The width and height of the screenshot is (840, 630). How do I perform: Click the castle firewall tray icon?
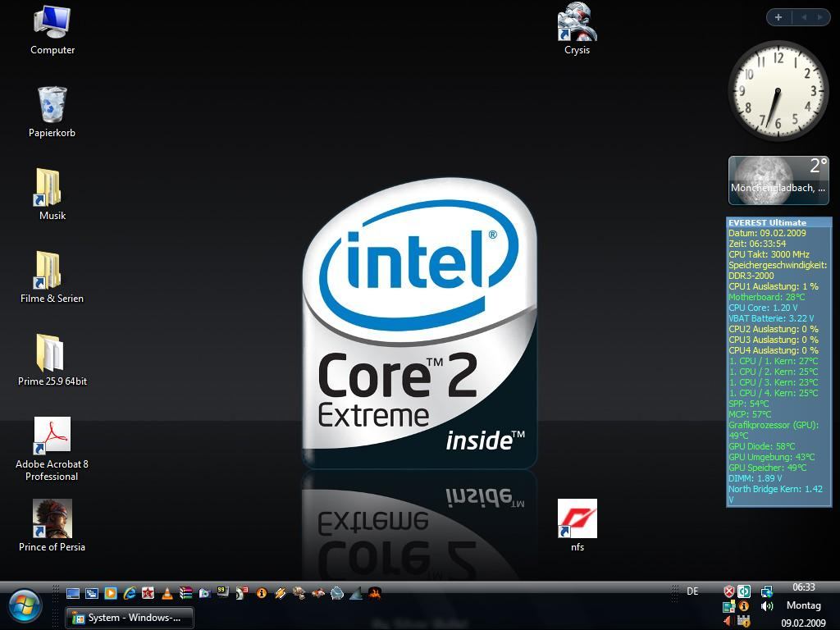743,621
